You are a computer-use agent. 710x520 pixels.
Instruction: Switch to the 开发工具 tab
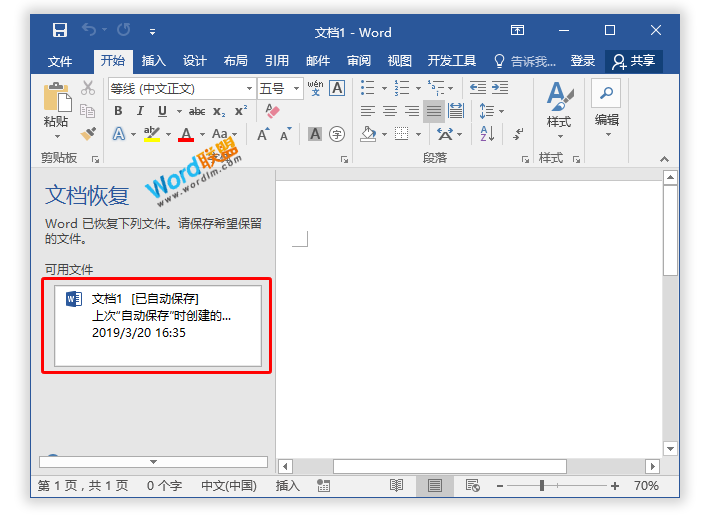(x=451, y=61)
